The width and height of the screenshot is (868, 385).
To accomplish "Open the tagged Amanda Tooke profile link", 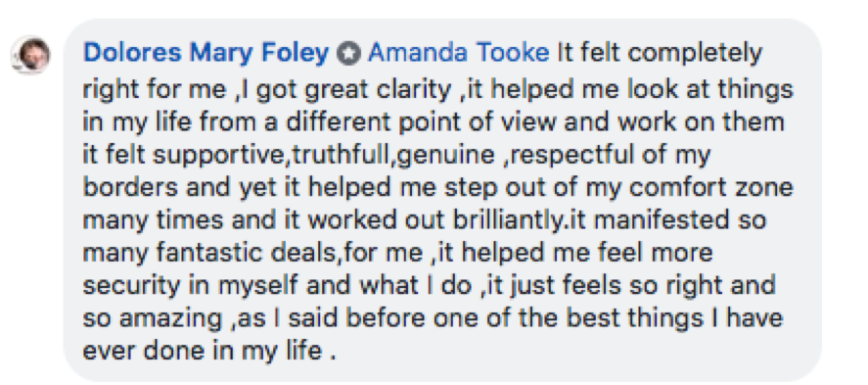I will point(458,53).
